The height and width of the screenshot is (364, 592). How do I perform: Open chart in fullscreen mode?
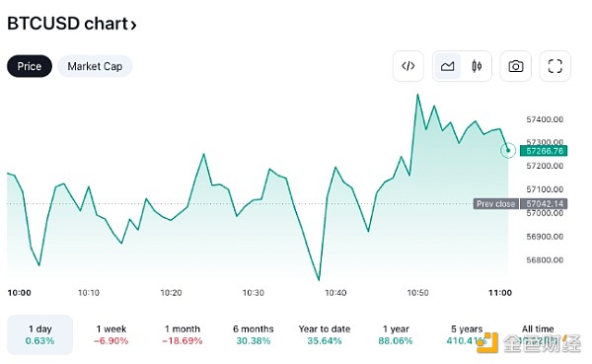555,66
